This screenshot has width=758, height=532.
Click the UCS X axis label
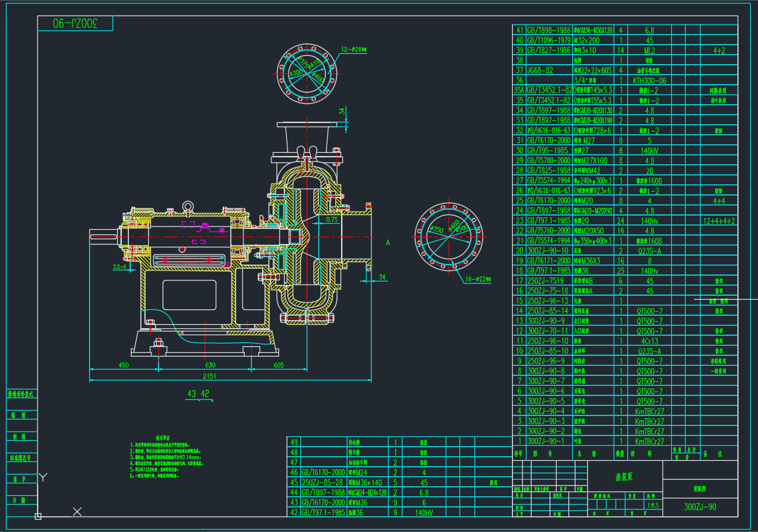77,512
